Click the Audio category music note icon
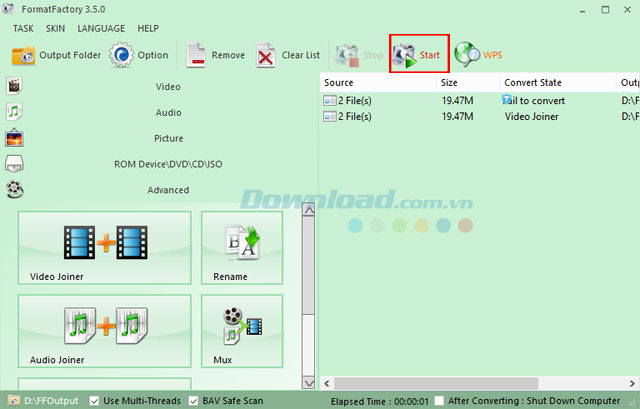This screenshot has height=409, width=640. 14,111
